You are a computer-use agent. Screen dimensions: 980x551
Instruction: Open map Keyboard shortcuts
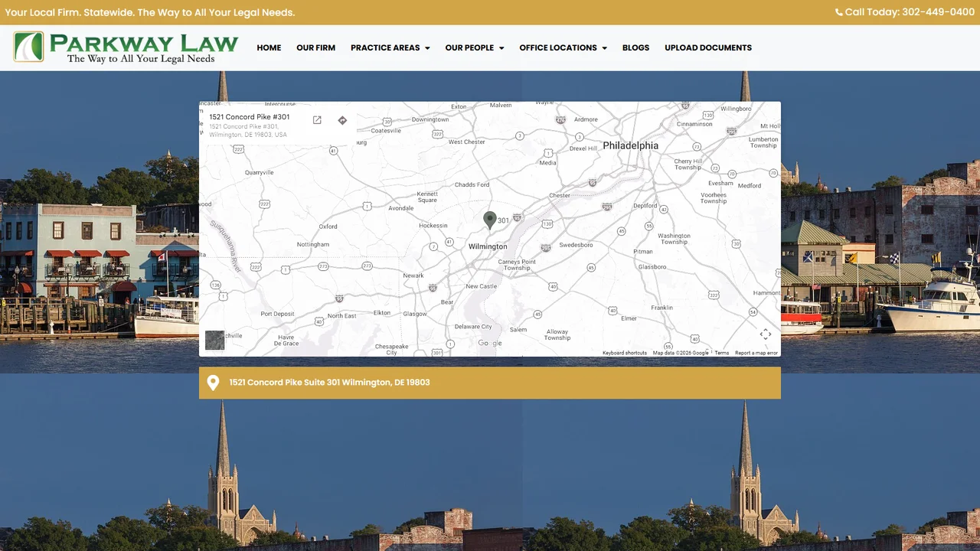(x=625, y=353)
